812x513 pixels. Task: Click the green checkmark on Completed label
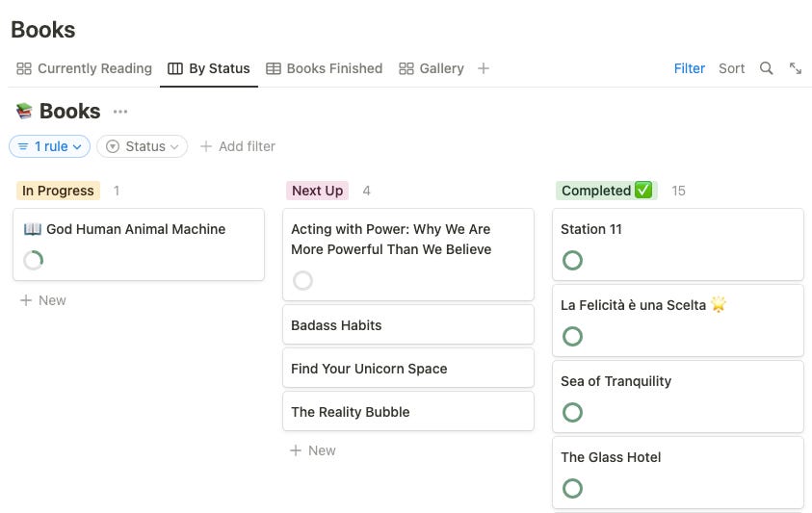pyautogui.click(x=643, y=190)
